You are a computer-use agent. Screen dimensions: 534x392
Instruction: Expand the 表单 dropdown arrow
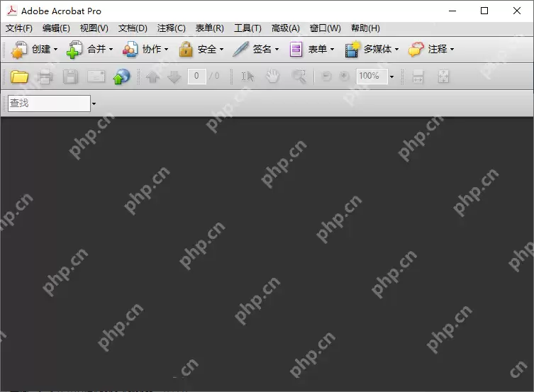click(x=332, y=50)
